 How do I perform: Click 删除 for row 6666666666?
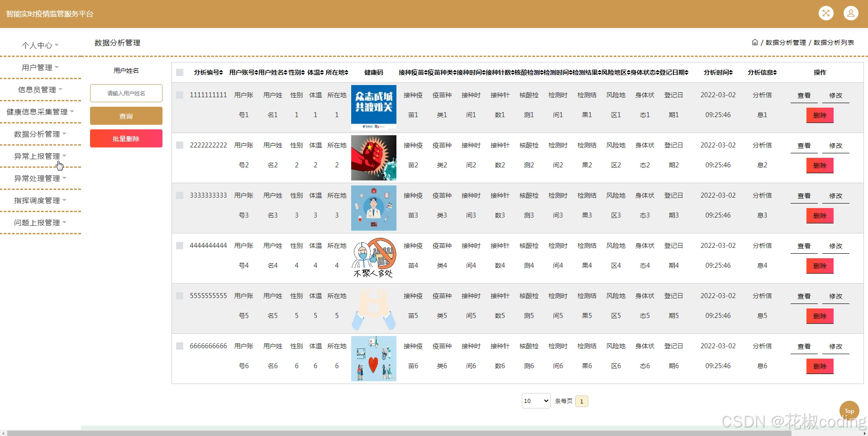coord(820,366)
